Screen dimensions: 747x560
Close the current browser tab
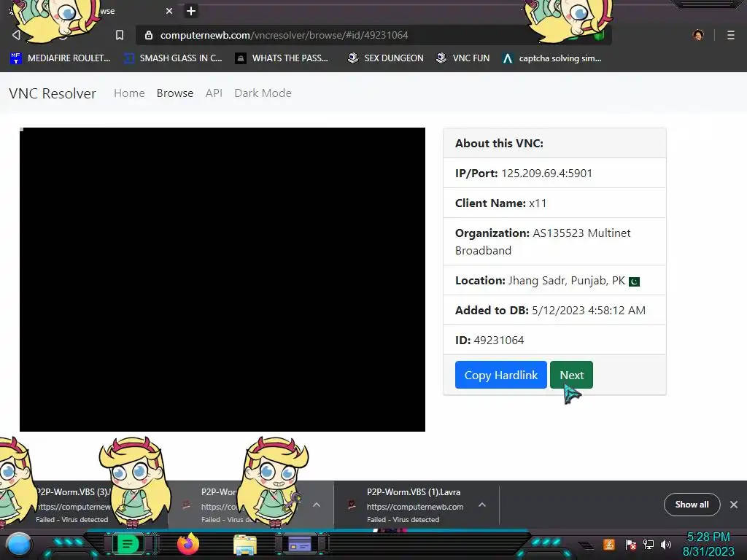[x=169, y=11]
